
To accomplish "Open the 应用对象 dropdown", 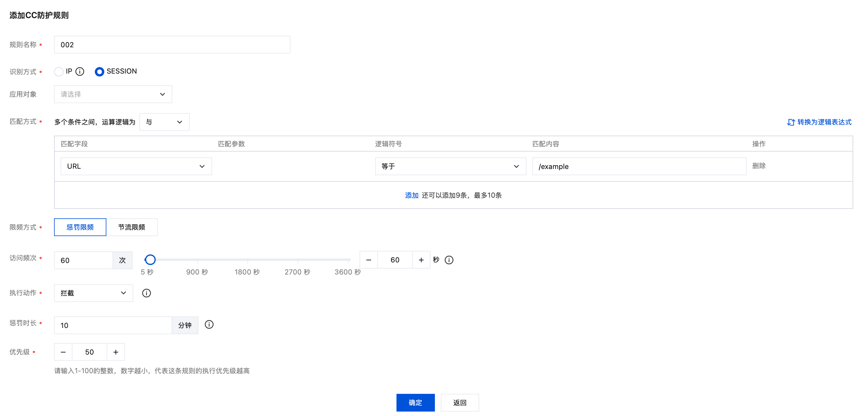I will tap(113, 94).
